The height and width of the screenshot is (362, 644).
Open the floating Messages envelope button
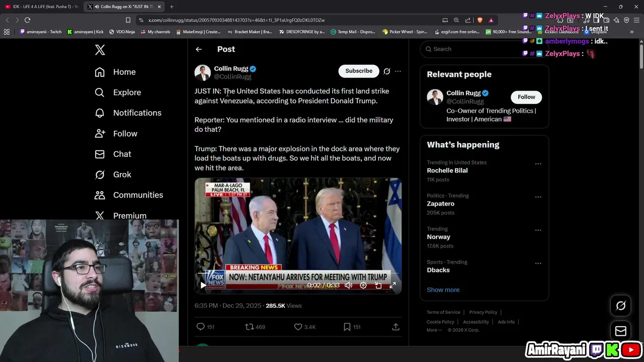click(620, 331)
